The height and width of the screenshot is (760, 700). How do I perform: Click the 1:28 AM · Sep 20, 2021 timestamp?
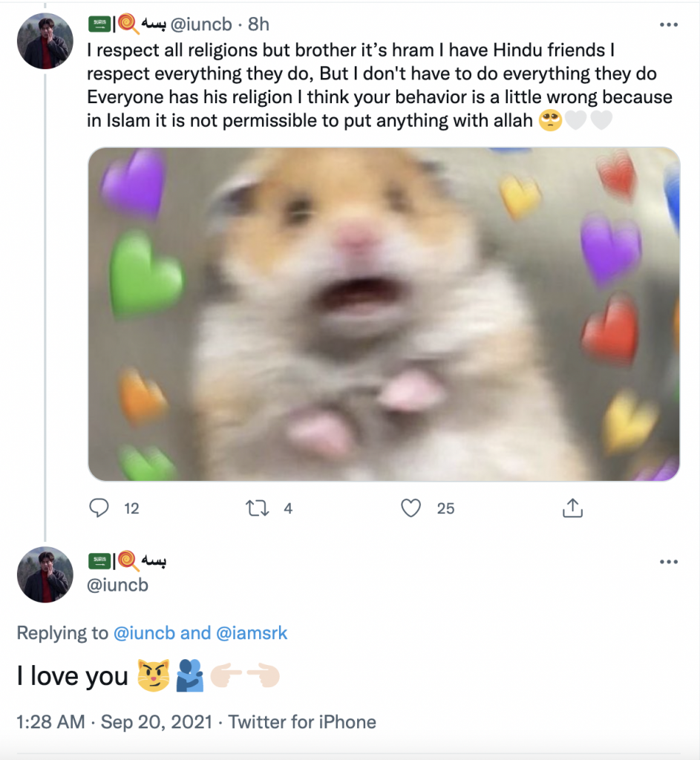(x=114, y=721)
